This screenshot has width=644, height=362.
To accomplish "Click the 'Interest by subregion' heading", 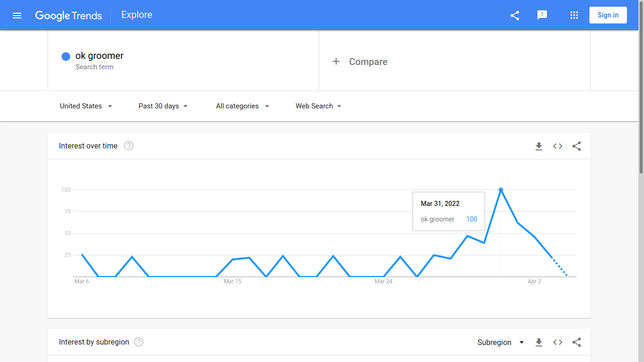I will pyautogui.click(x=94, y=342).
